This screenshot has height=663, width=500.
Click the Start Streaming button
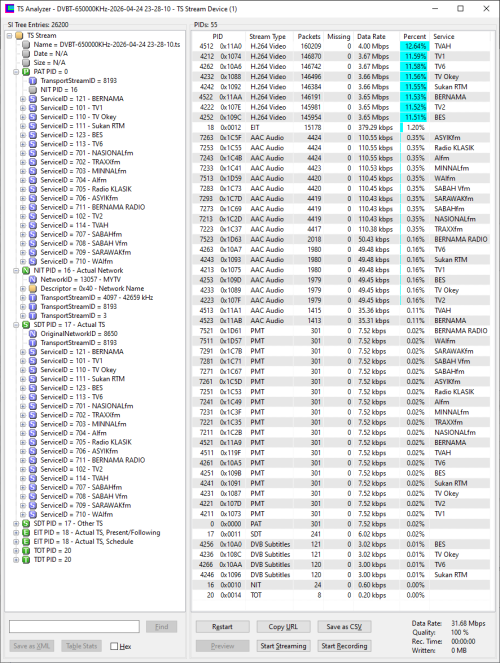coord(283,646)
